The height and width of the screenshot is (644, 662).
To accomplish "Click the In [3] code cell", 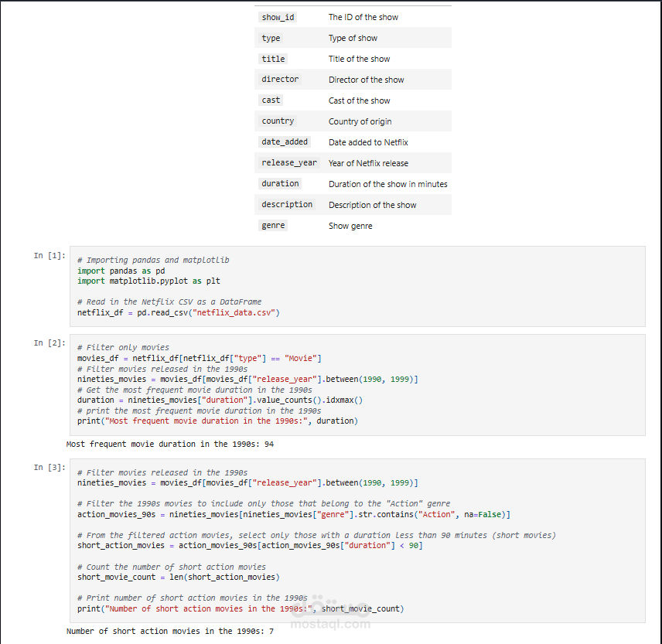I will [357, 540].
